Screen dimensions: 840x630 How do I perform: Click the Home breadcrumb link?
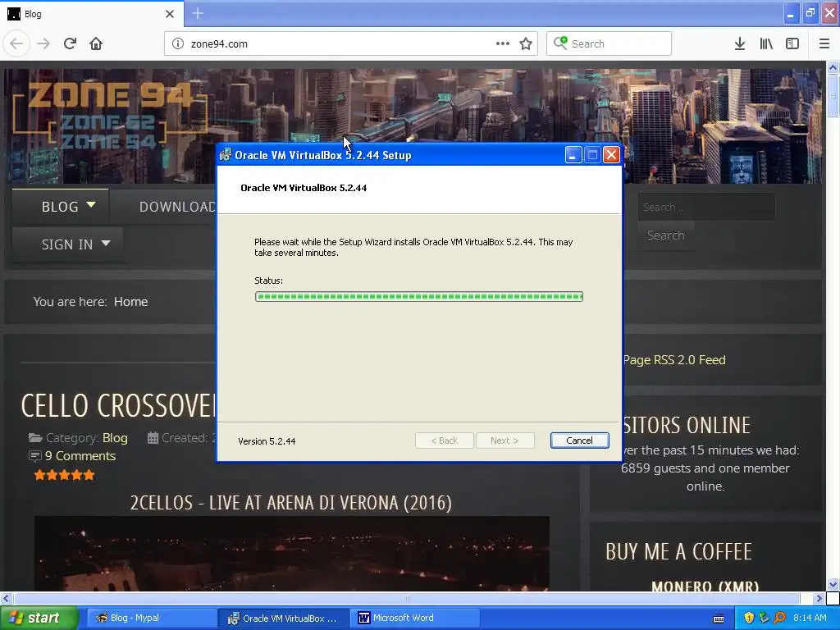pos(130,302)
